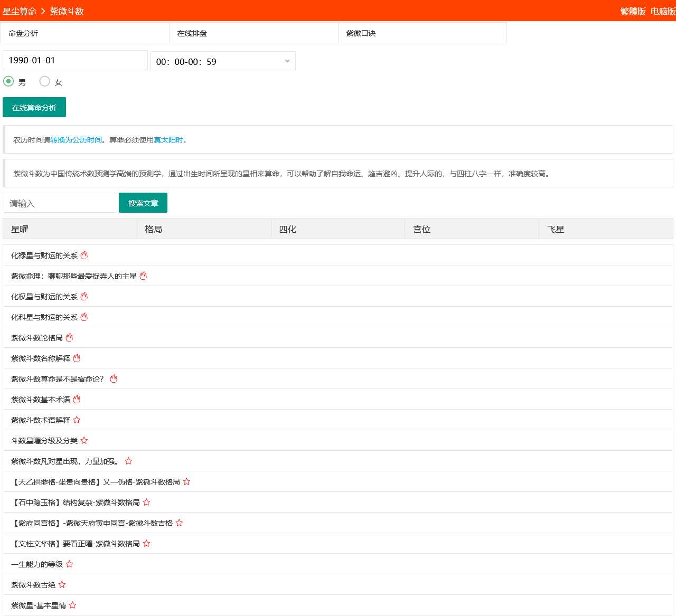Image resolution: width=676 pixels, height=616 pixels.
Task: Click the star icon next to 紫微斗数古绝
Action: [62, 584]
